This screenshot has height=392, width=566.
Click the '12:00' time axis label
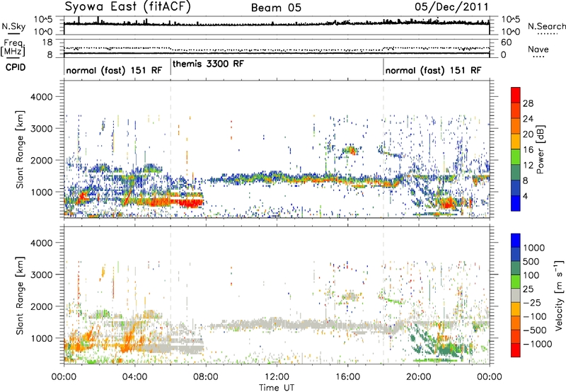pos(277,377)
